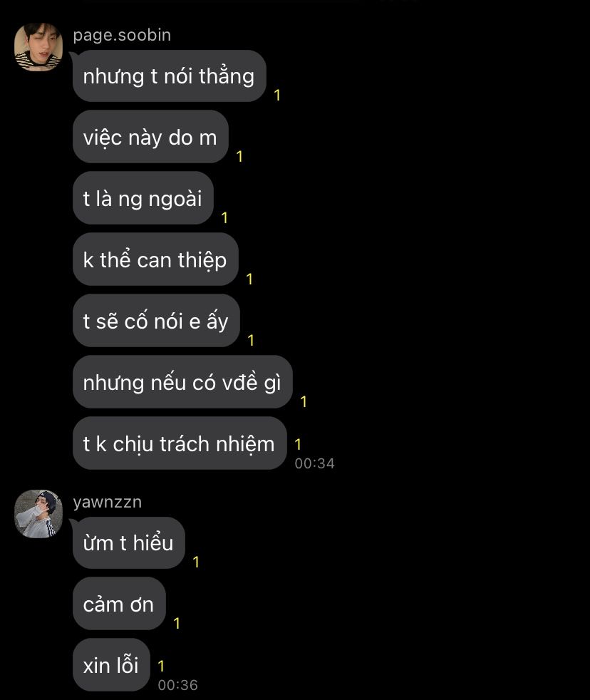Click the 00:36 timestamp
Image resolution: width=590 pixels, height=700 pixels.
177,685
